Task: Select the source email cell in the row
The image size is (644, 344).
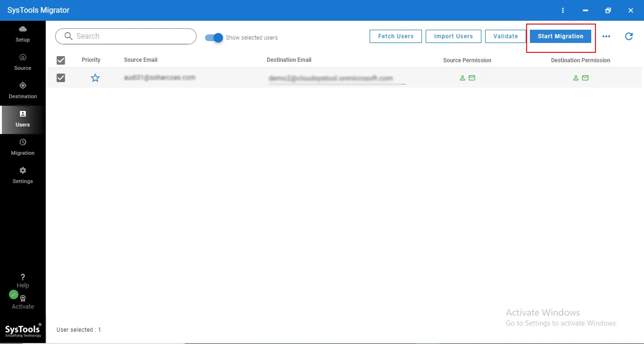Action: [x=159, y=77]
